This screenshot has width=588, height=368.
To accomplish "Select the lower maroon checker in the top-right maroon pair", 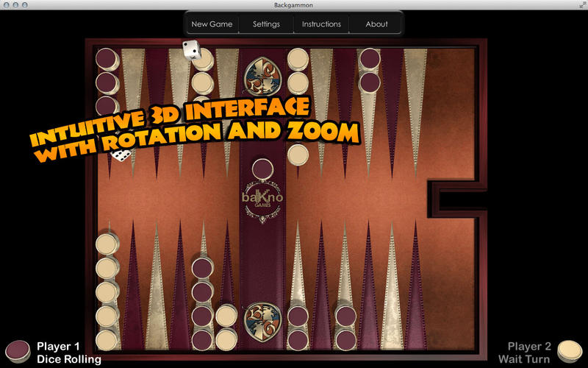I will (x=370, y=82).
